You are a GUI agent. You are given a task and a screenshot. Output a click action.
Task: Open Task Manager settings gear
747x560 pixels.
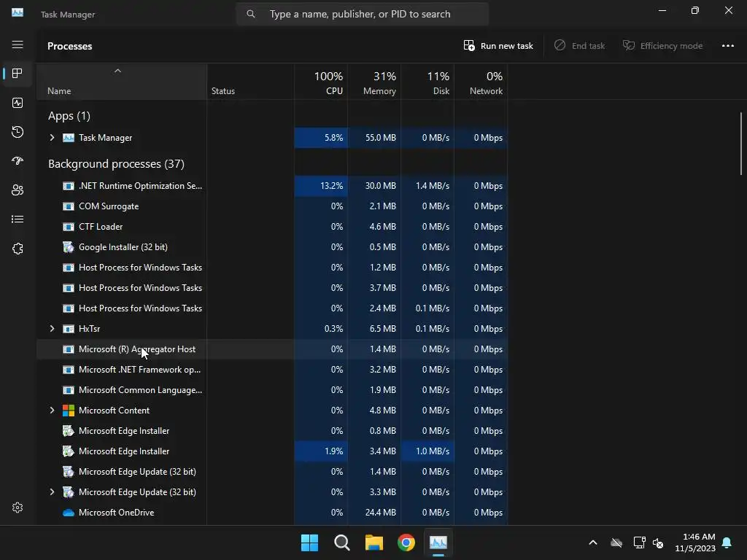(18, 507)
